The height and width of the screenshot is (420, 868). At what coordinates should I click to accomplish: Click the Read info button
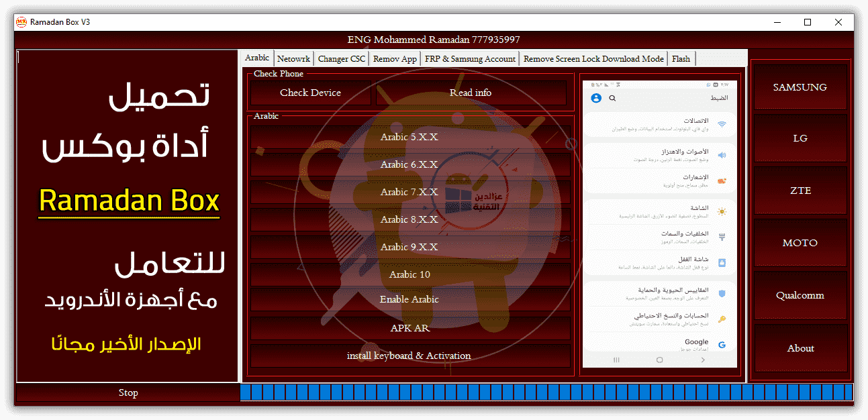point(471,93)
